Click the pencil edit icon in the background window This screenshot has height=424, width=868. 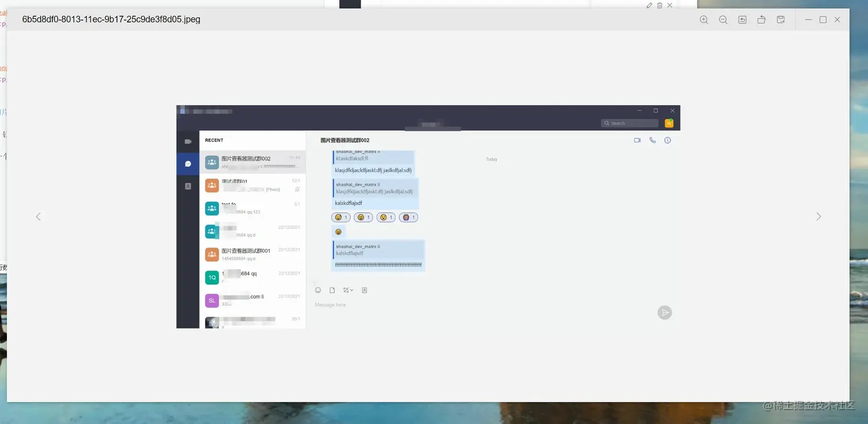pyautogui.click(x=649, y=5)
